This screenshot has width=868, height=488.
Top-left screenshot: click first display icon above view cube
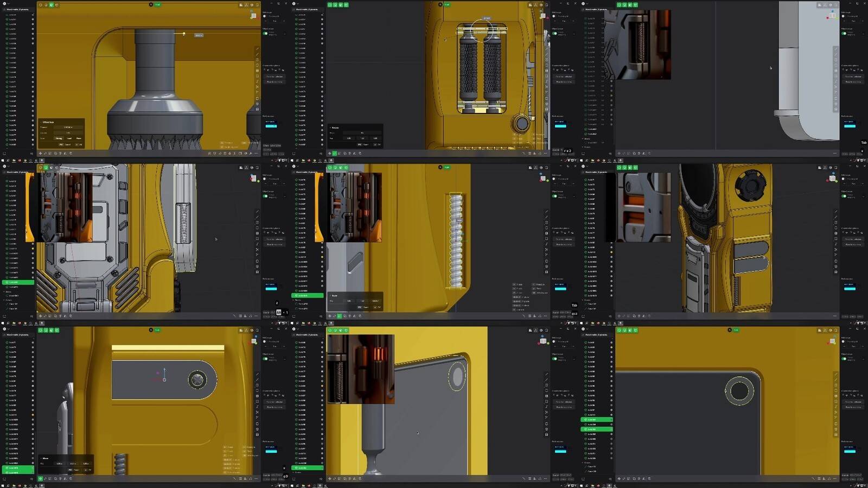tap(241, 5)
